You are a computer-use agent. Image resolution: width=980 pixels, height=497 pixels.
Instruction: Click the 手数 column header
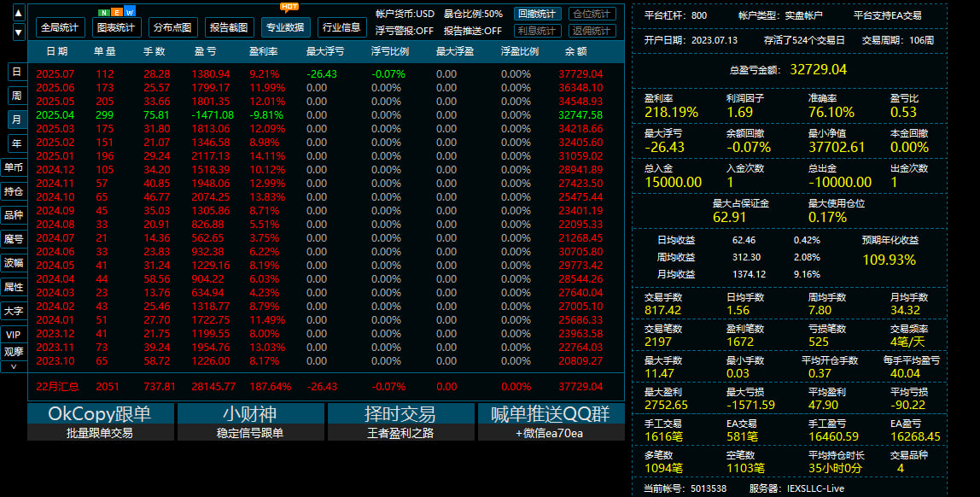[155, 51]
